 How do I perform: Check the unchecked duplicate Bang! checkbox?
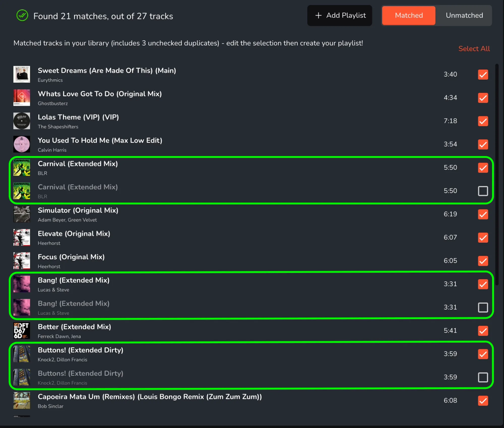(x=483, y=308)
